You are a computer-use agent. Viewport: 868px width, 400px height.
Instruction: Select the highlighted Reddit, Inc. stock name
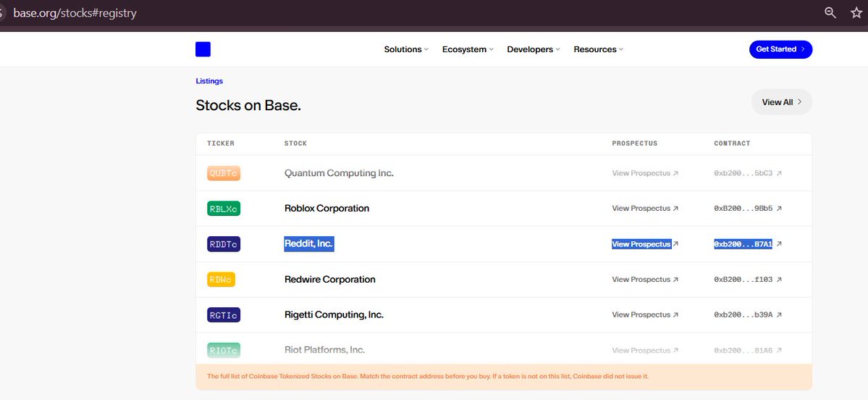coord(309,243)
